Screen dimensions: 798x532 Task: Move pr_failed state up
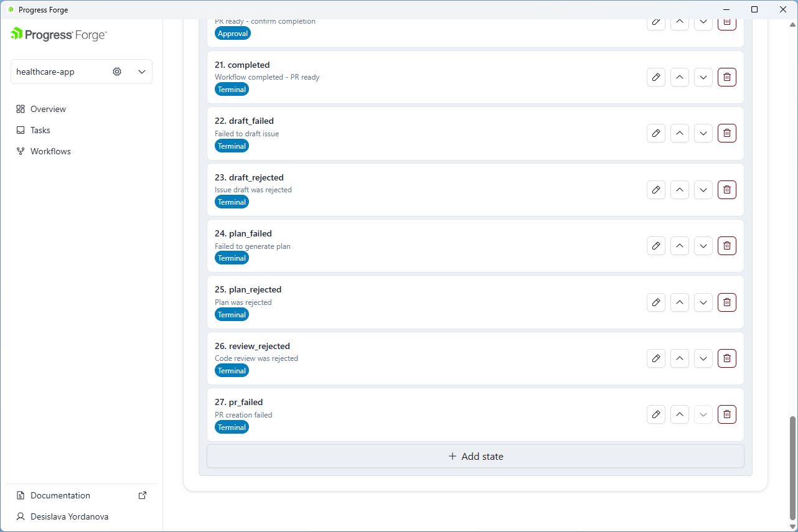coord(680,414)
